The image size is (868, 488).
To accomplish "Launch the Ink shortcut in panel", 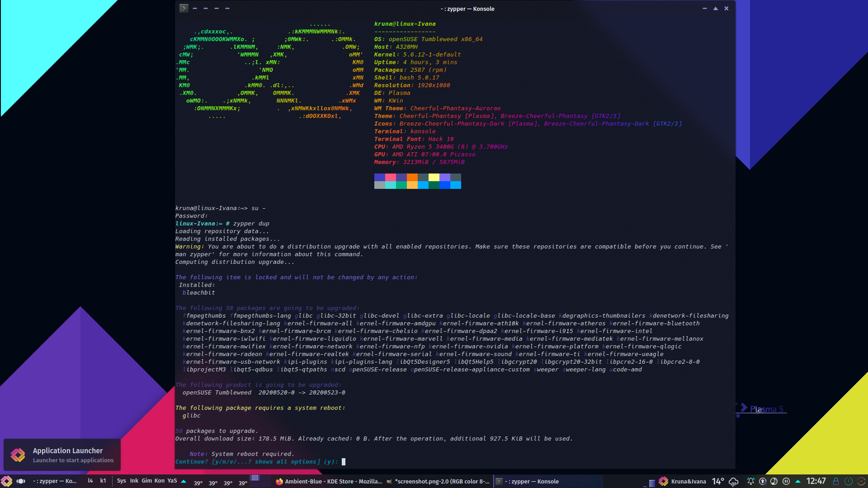I will [134, 481].
